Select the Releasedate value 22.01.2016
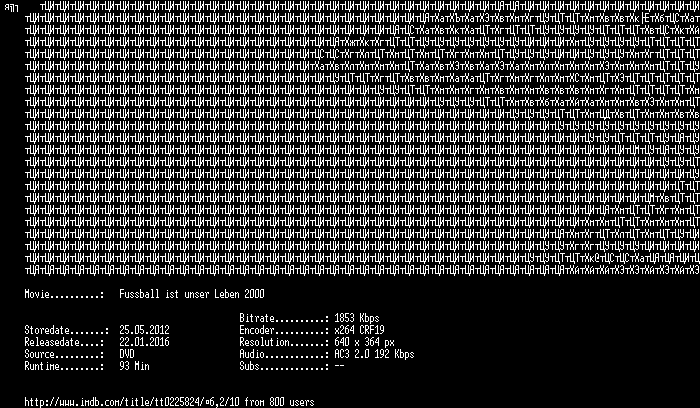 pos(144,342)
